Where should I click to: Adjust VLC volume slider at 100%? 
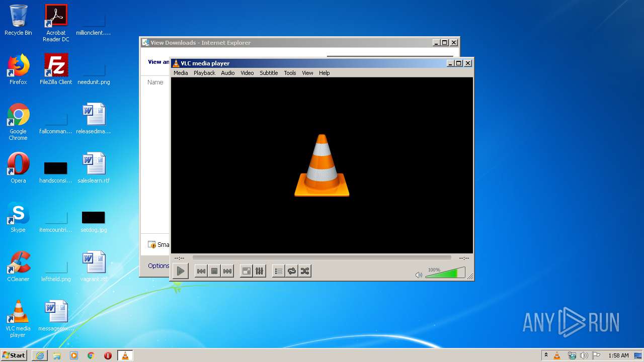click(x=445, y=273)
